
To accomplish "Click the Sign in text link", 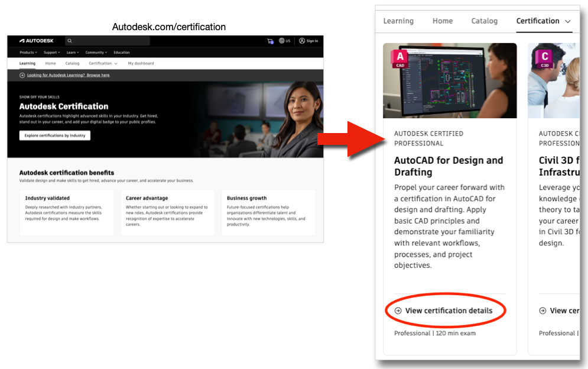I will click(x=312, y=41).
